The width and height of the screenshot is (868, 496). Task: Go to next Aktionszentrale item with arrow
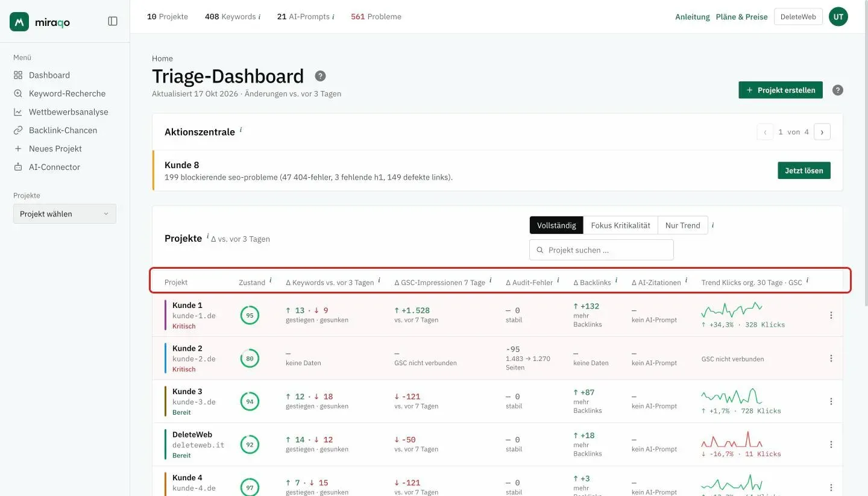[822, 132]
